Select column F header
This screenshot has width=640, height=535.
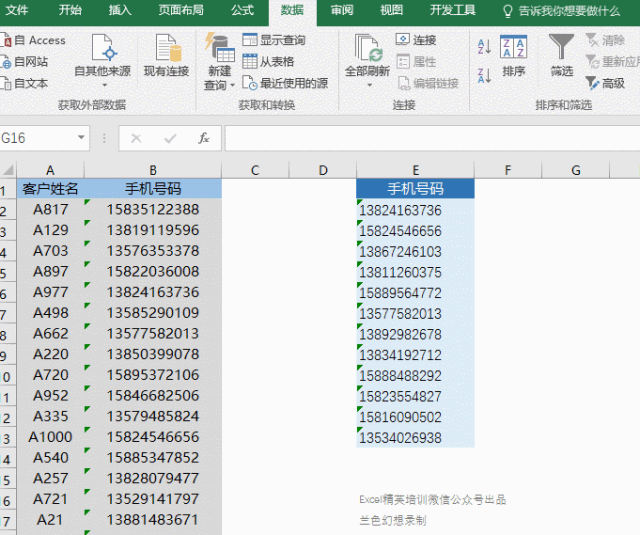508,170
